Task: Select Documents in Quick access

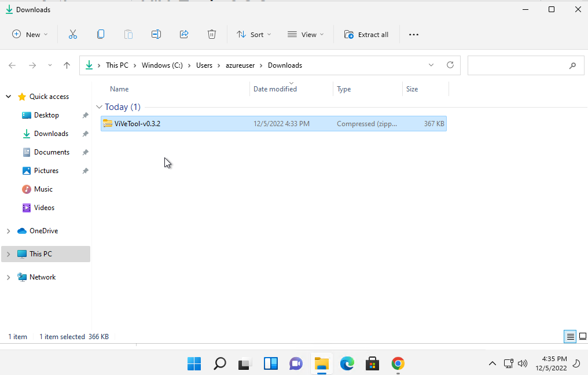Action: [52, 152]
